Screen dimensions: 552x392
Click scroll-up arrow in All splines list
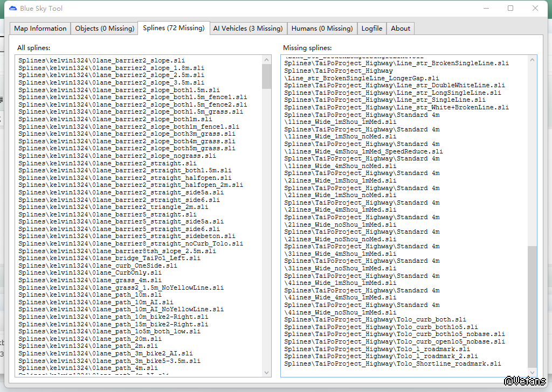point(266,60)
